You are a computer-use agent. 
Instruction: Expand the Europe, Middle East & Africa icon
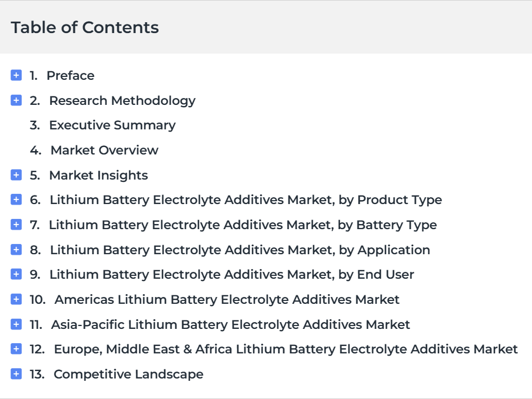[16, 349]
